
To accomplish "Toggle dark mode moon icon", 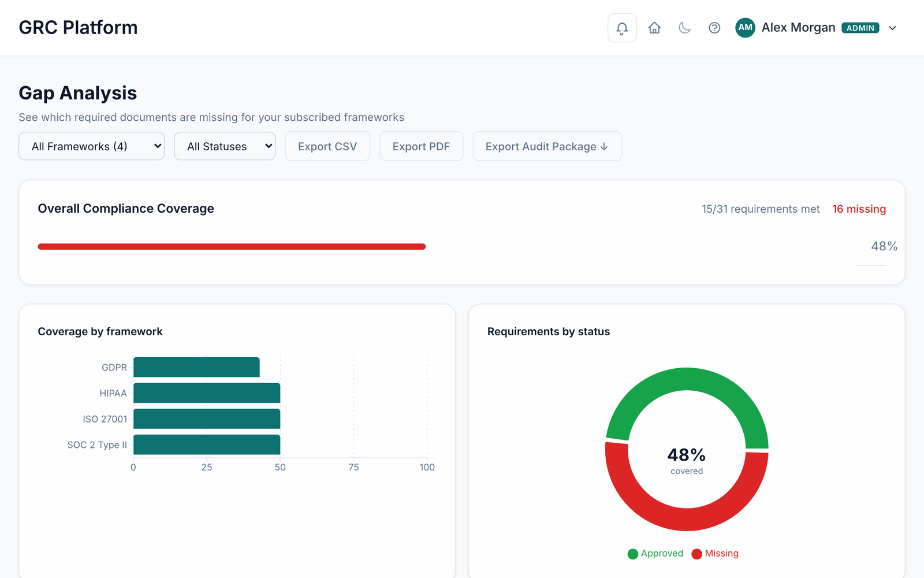I will (x=684, y=28).
